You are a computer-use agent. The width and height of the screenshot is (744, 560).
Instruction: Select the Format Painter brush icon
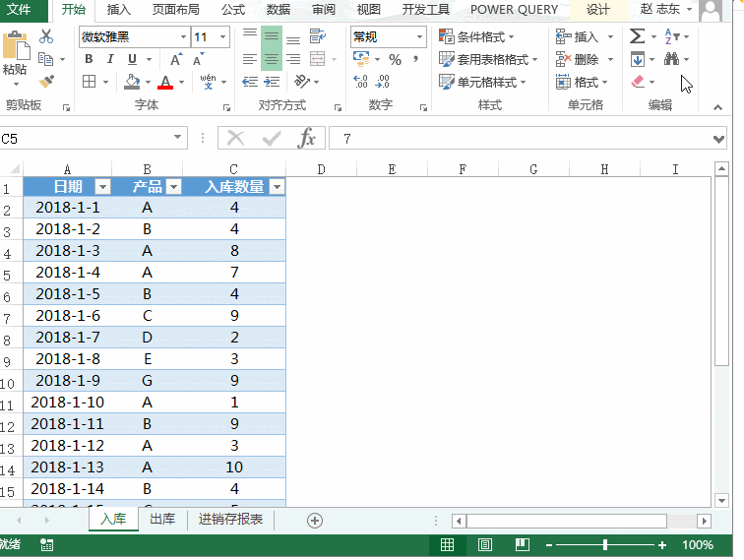[46, 82]
